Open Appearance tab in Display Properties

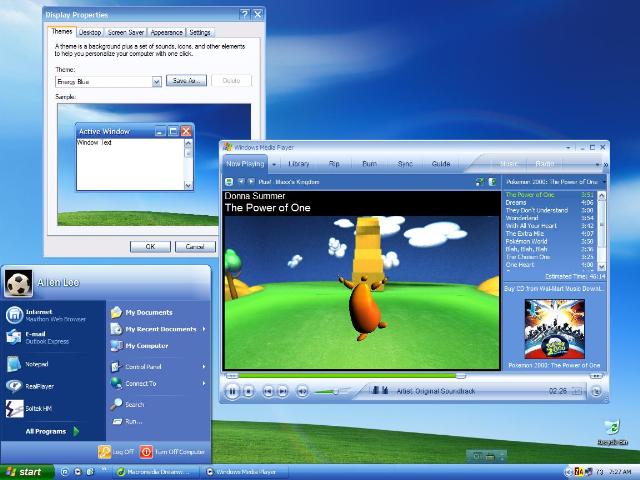click(x=166, y=32)
